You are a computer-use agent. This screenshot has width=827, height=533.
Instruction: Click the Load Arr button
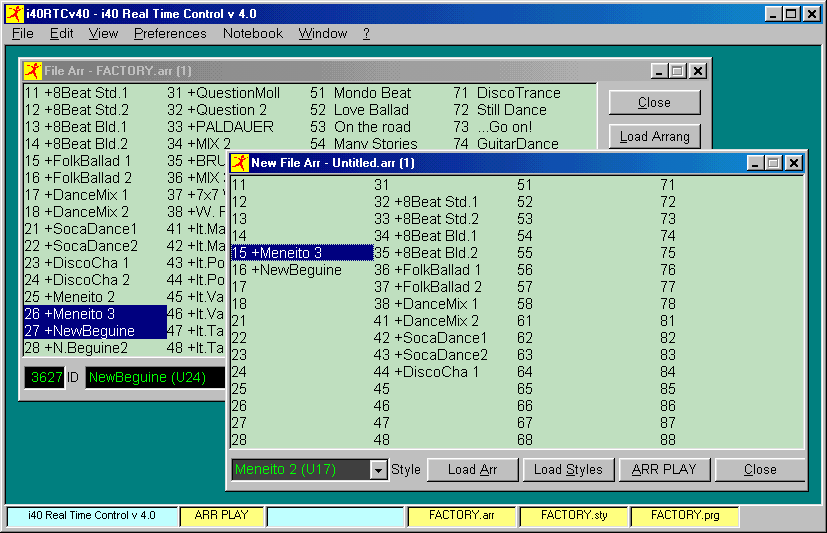pyautogui.click(x=472, y=470)
